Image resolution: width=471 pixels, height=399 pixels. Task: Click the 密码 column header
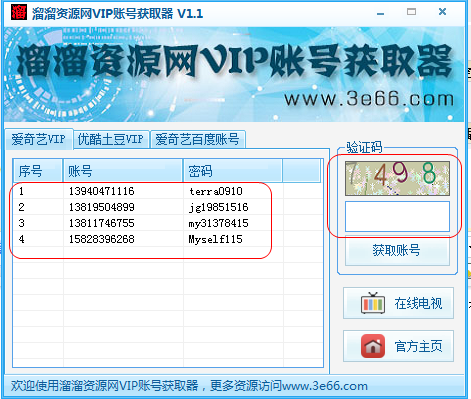pyautogui.click(x=233, y=171)
